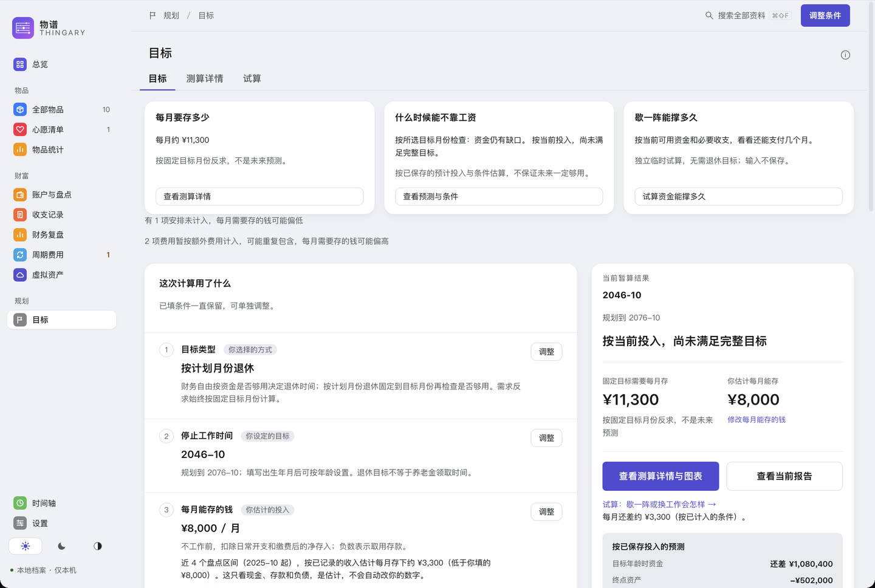Switch to 测算详情 tab
This screenshot has height=588, width=875.
205,79
